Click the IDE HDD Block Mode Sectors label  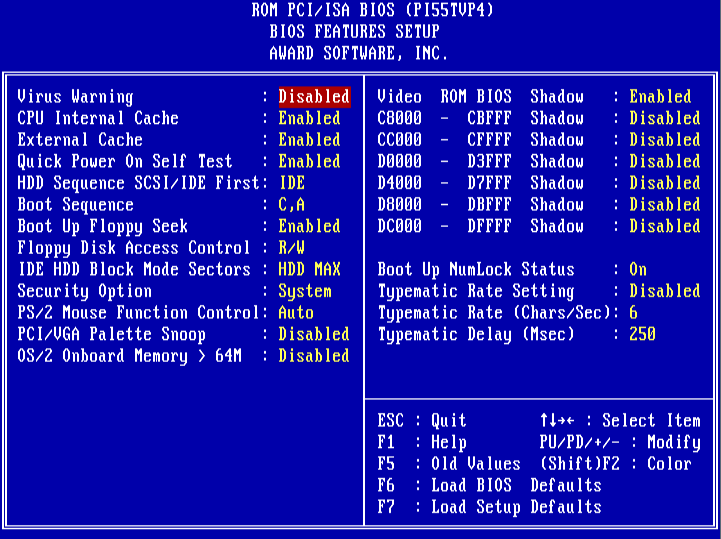[134, 270]
